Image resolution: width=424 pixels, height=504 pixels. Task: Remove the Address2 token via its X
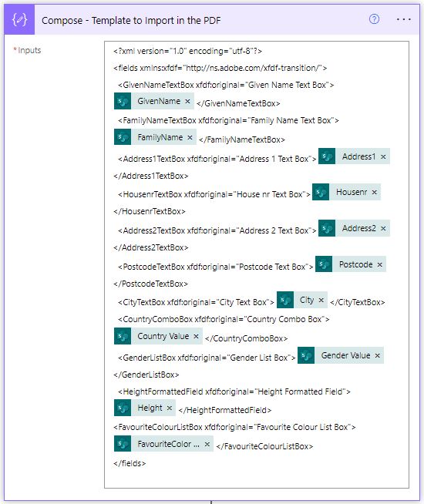(383, 229)
